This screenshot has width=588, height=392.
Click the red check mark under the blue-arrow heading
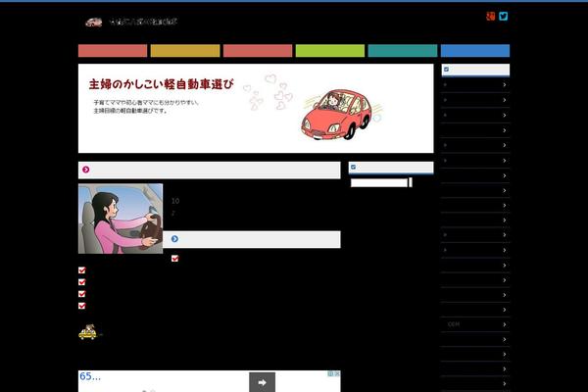[x=174, y=259]
